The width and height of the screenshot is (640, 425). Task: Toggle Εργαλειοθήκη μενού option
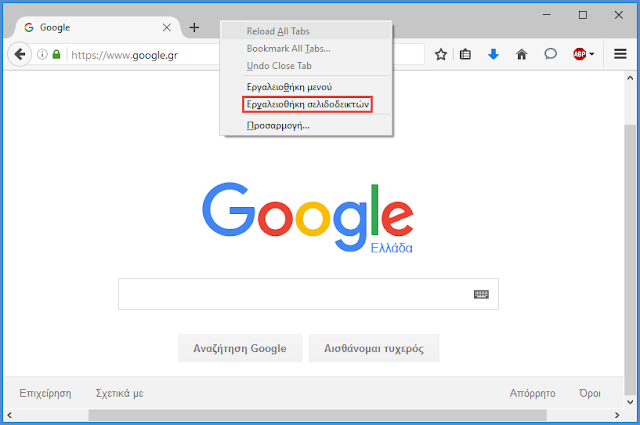[307, 87]
